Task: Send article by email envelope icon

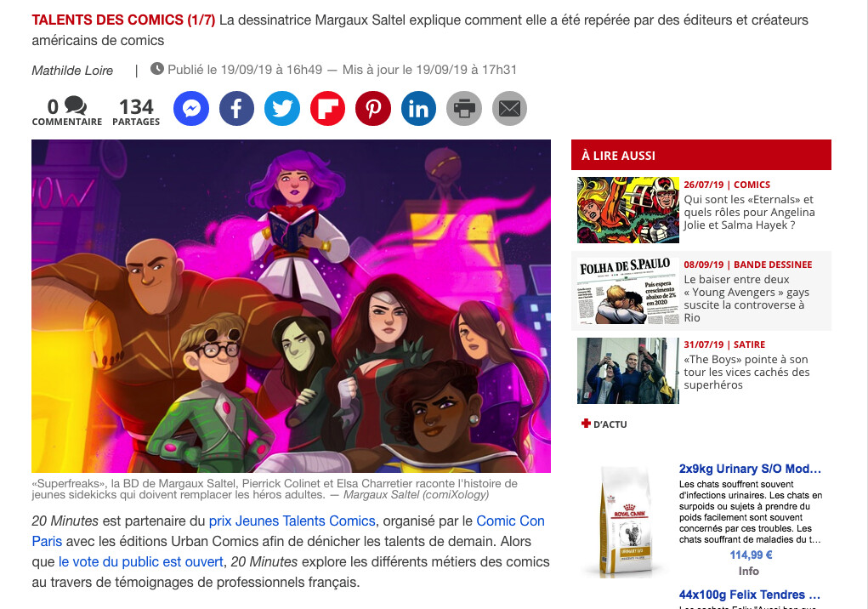Action: point(509,108)
